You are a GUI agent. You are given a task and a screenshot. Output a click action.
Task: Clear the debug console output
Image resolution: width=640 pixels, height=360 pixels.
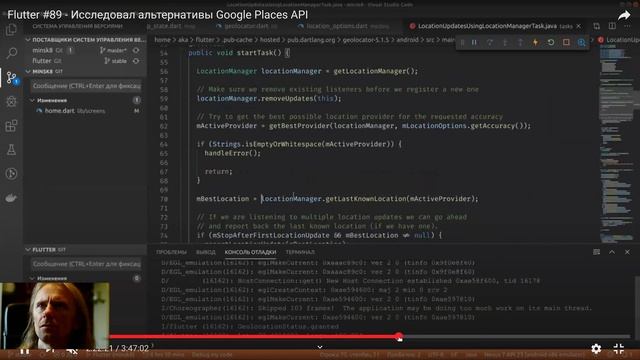596,252
